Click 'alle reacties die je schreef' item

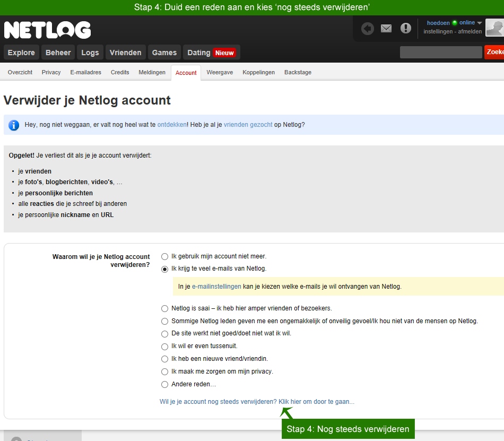72,204
